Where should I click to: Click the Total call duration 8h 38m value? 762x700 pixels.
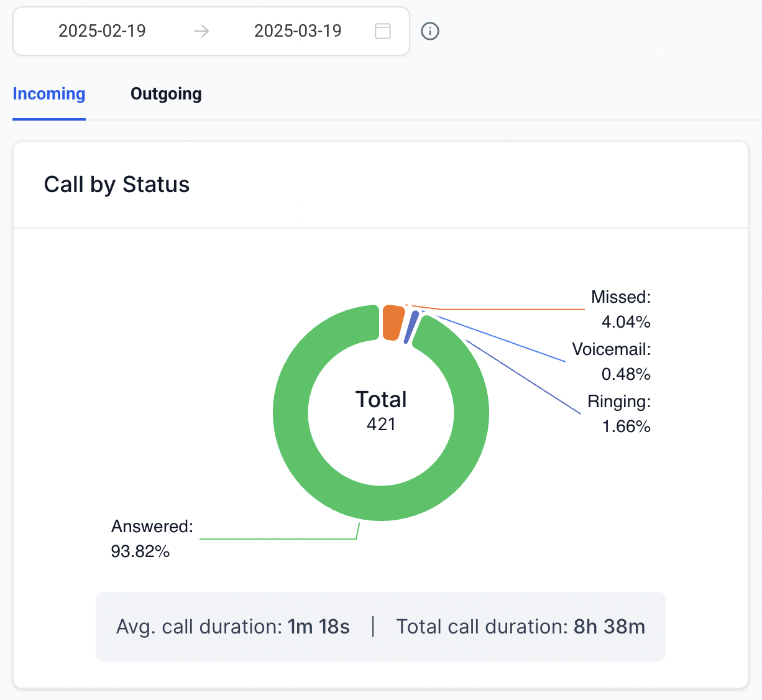click(x=609, y=627)
